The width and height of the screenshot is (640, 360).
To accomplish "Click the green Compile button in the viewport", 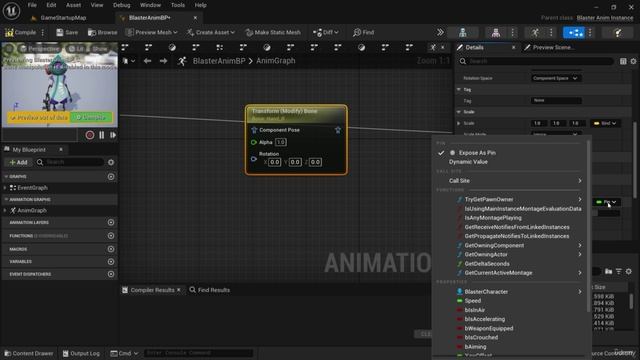I will click(x=91, y=118).
